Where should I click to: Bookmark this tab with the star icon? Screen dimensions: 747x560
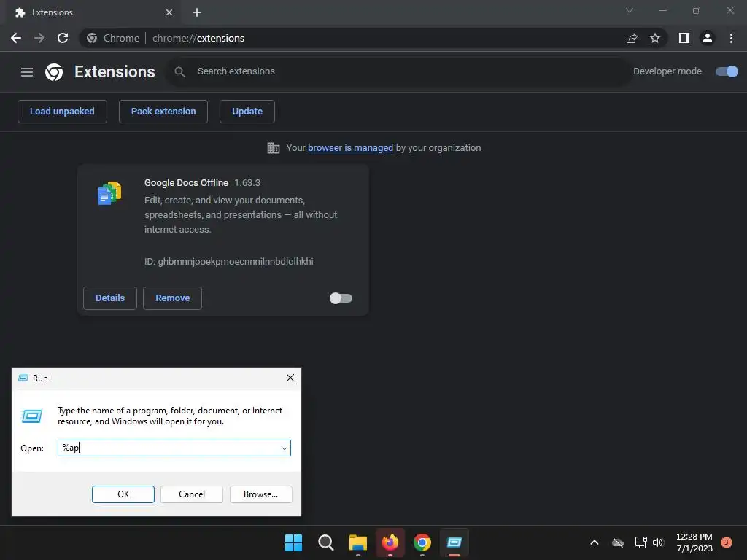point(655,38)
